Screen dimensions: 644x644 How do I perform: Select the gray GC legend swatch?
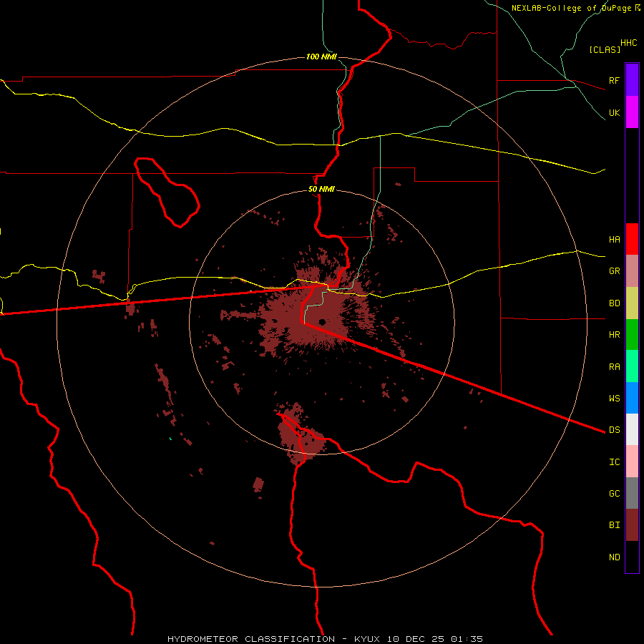[632, 493]
